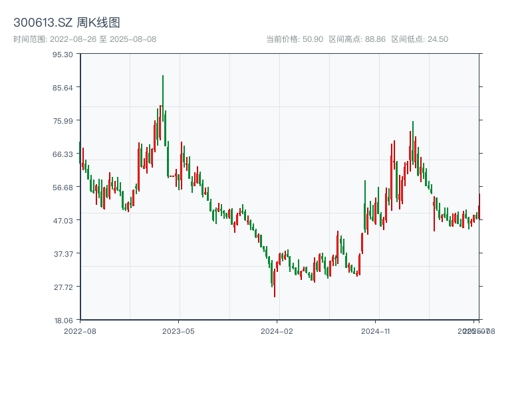Click the tall green candle at the 88.86 peak
532x399 pixels.
point(163,98)
